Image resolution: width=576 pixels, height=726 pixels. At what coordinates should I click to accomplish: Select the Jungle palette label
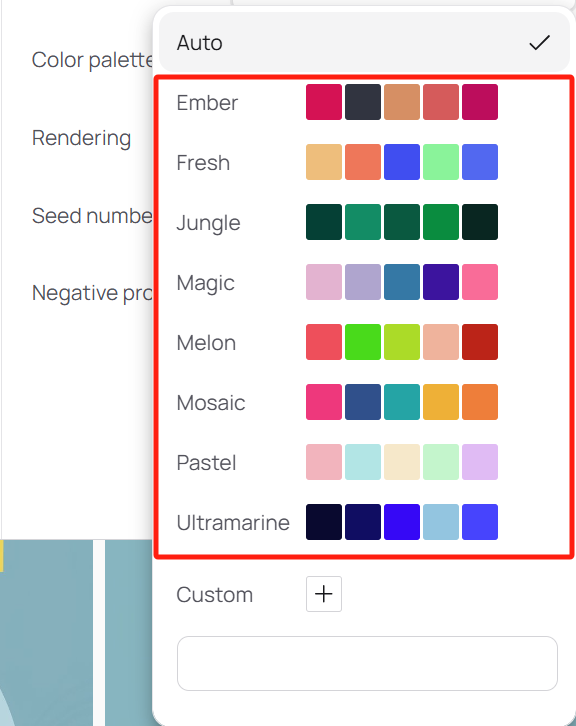pos(208,223)
